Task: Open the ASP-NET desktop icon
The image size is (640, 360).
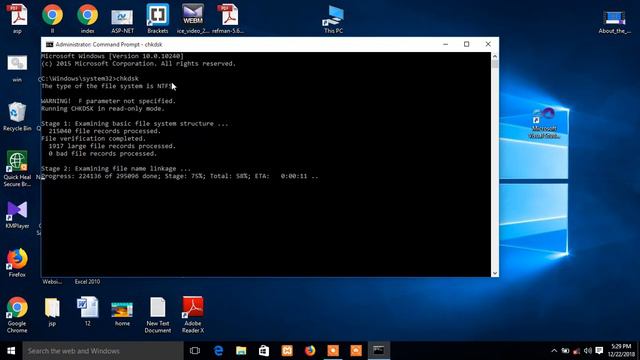Action: (122, 20)
